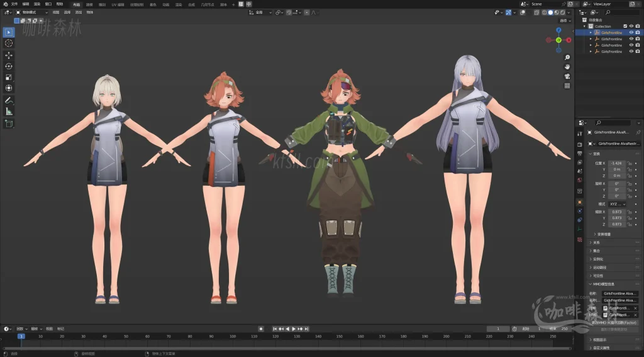Open the transform orientation 全局 dropdown
Viewport: 644px width, 357px height.
coord(261,13)
